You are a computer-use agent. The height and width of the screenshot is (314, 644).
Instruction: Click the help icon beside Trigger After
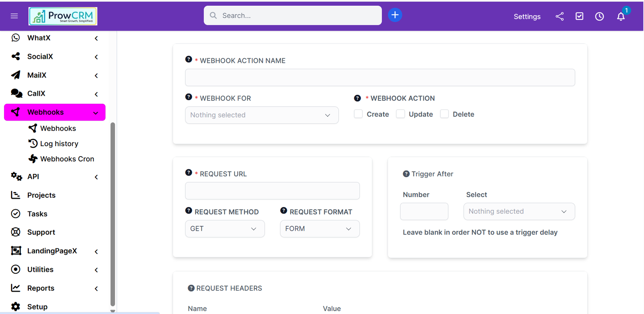[x=406, y=174]
